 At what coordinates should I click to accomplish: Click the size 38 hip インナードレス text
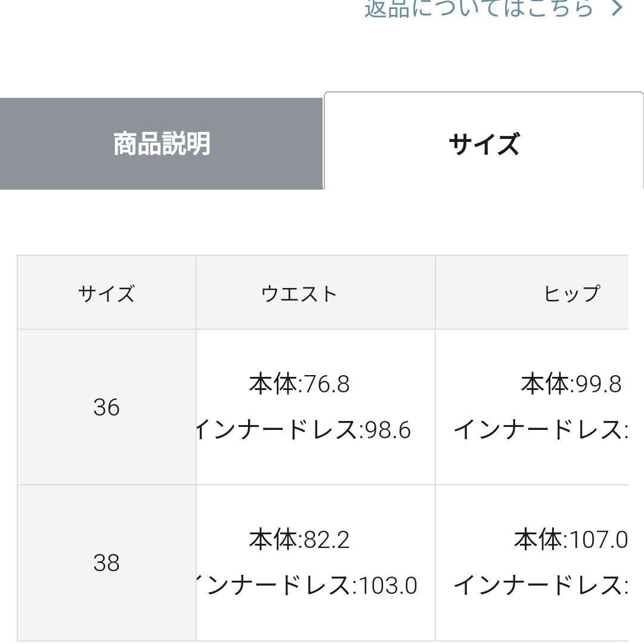pyautogui.click(x=540, y=586)
